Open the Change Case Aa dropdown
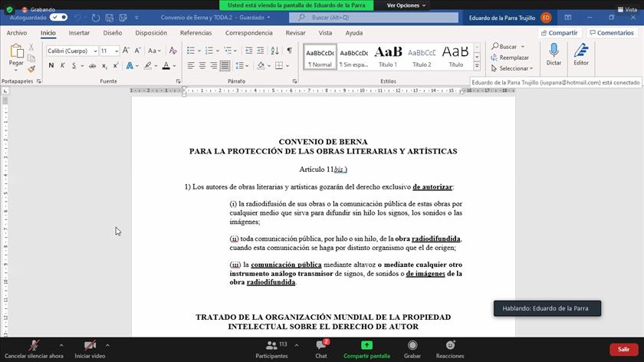 pyautogui.click(x=154, y=51)
